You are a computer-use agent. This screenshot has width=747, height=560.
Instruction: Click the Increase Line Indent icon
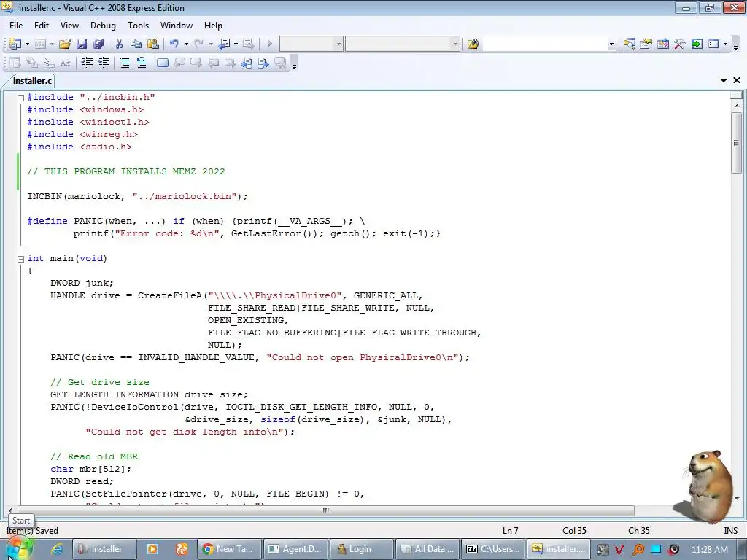104,63
